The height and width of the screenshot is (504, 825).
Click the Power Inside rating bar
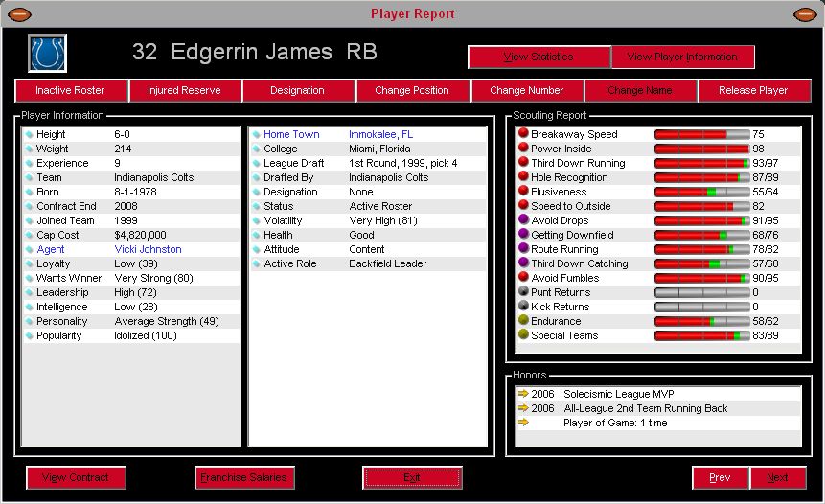pyautogui.click(x=701, y=149)
